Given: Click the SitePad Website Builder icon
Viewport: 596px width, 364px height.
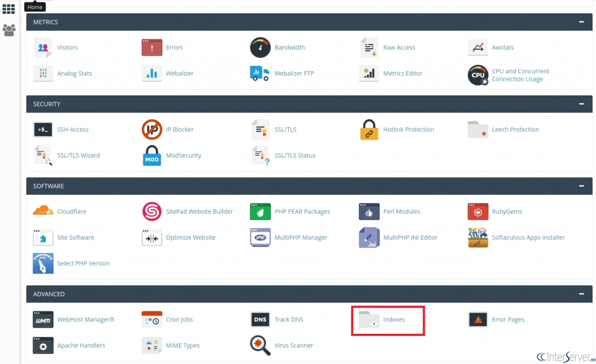Looking at the screenshot, I should tap(152, 212).
